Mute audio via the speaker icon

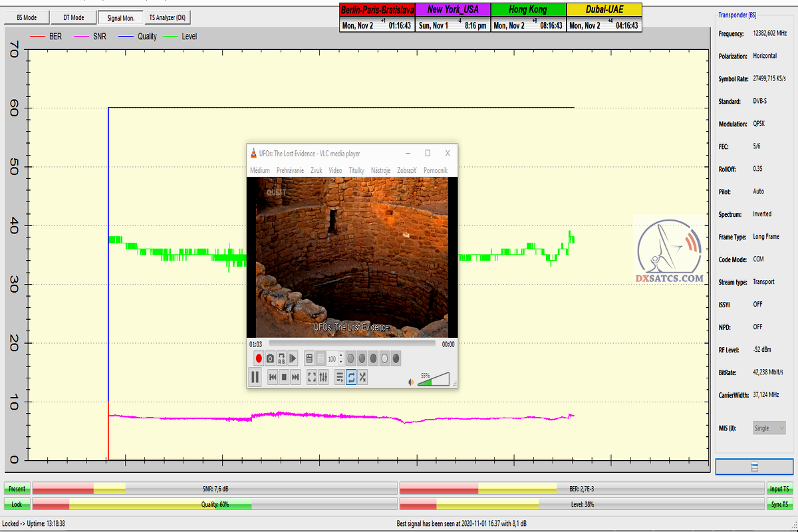point(411,382)
